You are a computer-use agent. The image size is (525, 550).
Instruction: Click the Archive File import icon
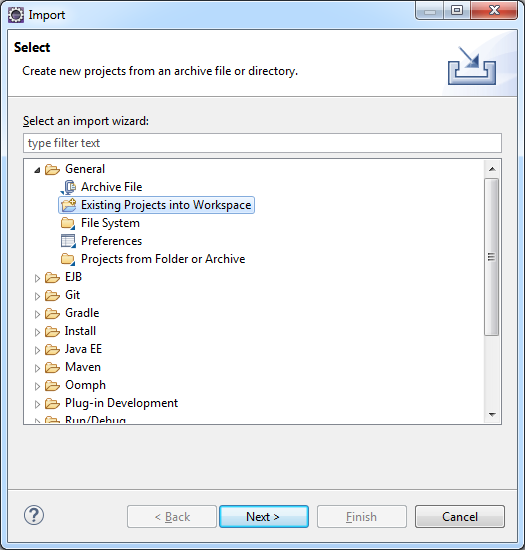point(68,187)
